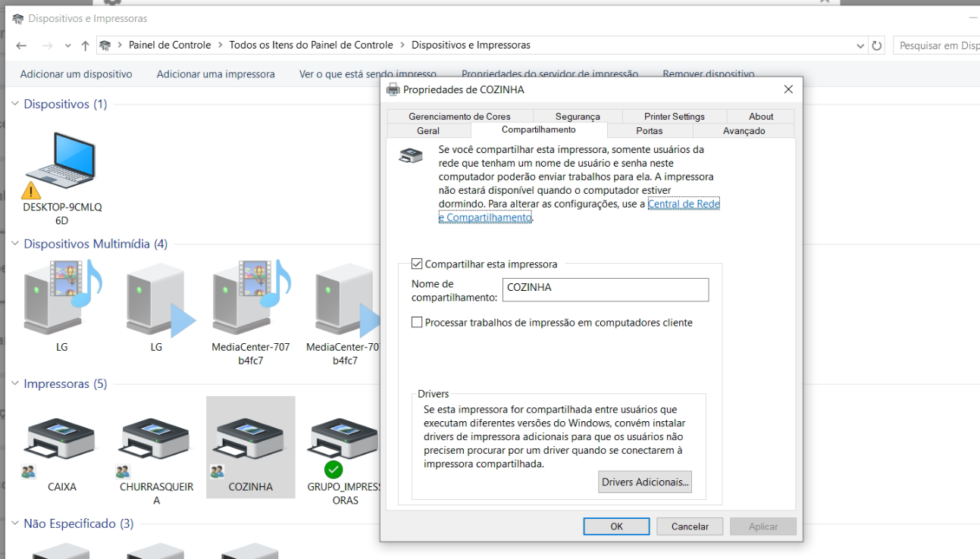Select the CHURRASQUEIRA printer icon

(155, 438)
